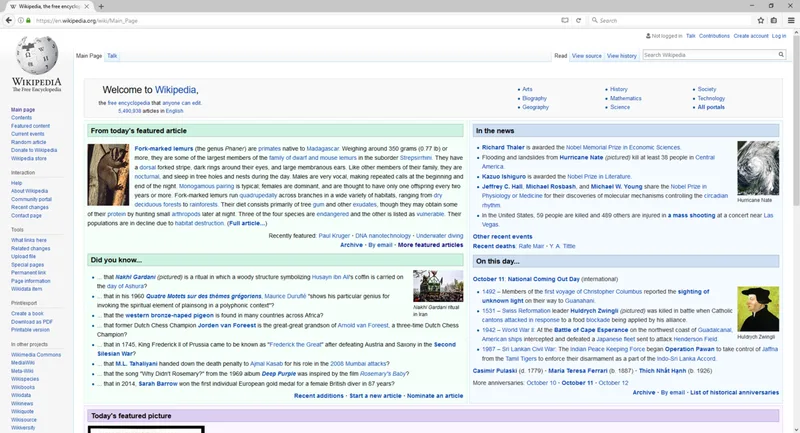Click the browser search bar magnifier icon
This screenshot has height=433, width=800.
[594, 20]
